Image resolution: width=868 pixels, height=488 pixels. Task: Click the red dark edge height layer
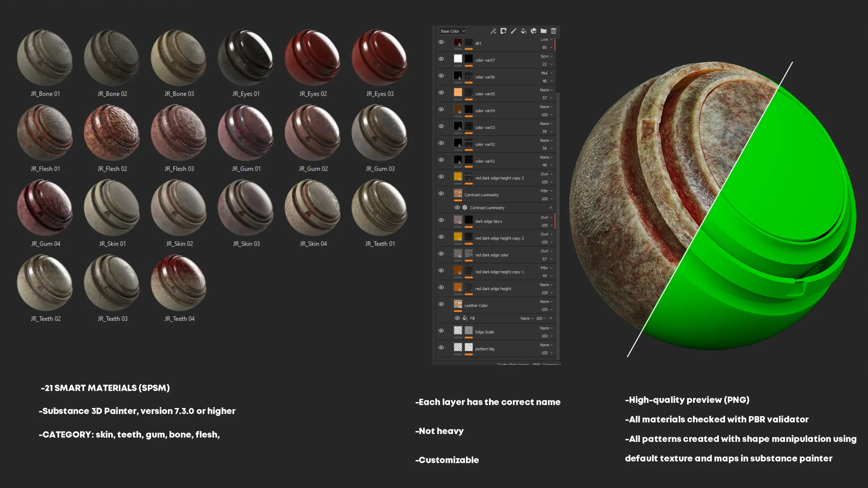pyautogui.click(x=493, y=288)
